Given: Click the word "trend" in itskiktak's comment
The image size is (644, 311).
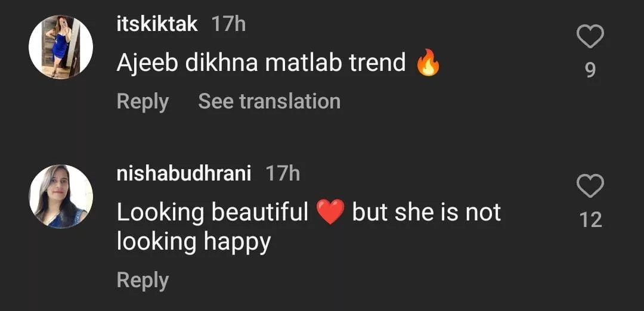Looking at the screenshot, I should pos(377,63).
